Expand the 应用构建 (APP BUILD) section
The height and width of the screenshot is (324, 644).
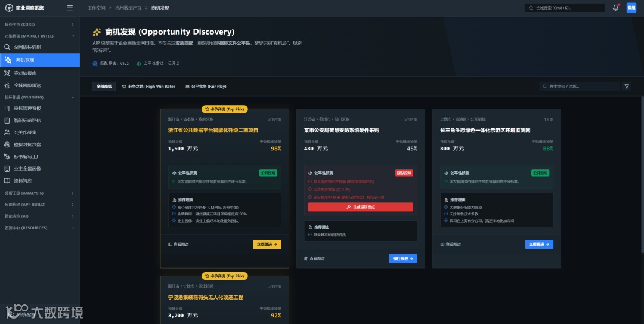tap(40, 204)
